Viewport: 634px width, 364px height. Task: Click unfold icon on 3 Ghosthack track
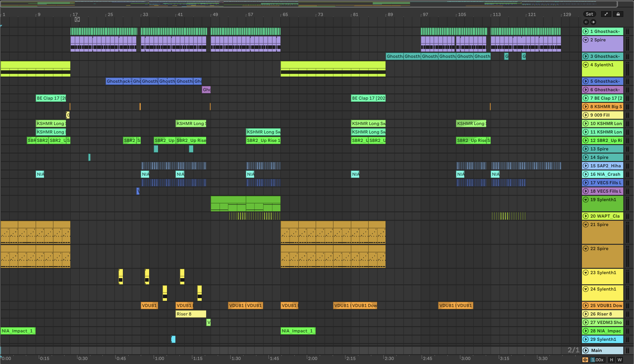pos(585,56)
